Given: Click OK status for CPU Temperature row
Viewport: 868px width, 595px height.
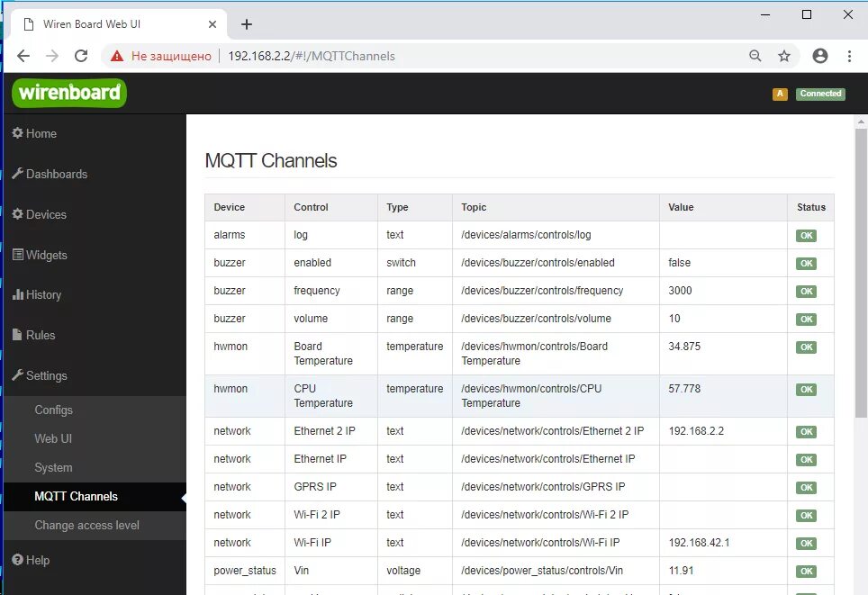Looking at the screenshot, I should pyautogui.click(x=806, y=389).
